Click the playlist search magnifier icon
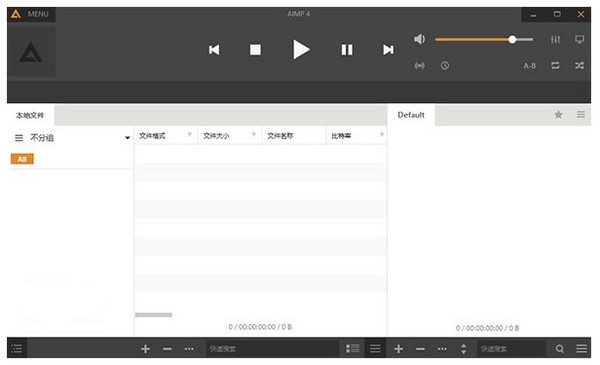This screenshot has height=365, width=600. click(559, 349)
